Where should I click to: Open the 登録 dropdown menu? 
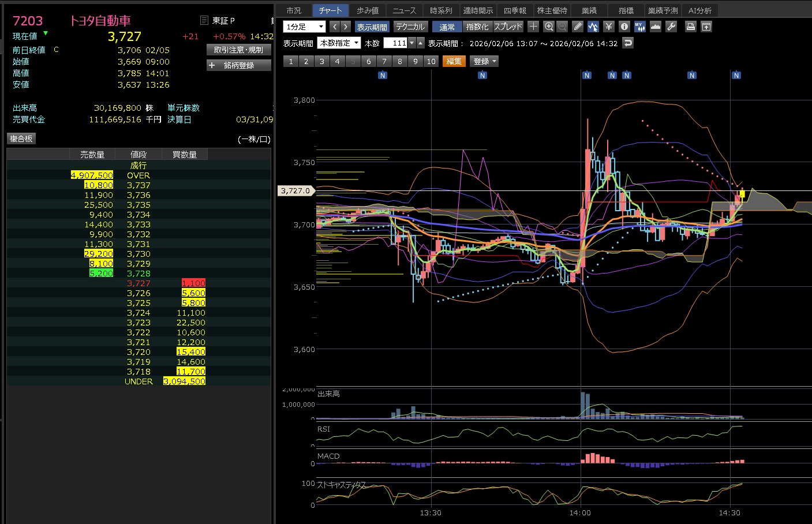coord(485,61)
